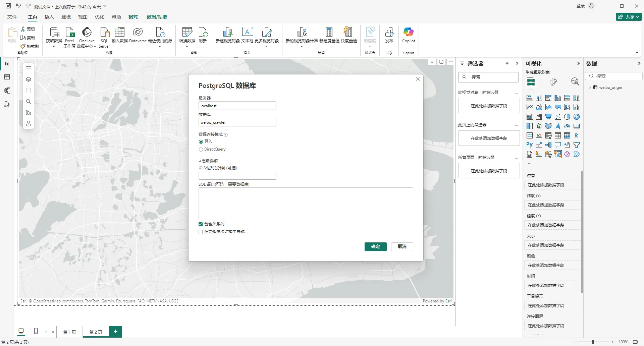
Task: Go to page tab 第1页
Action: pos(69,332)
